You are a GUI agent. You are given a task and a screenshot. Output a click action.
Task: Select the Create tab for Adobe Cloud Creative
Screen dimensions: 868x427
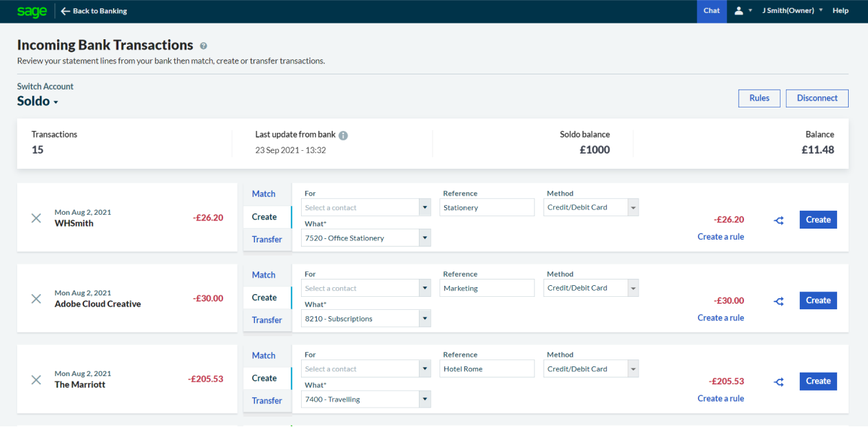tap(267, 298)
